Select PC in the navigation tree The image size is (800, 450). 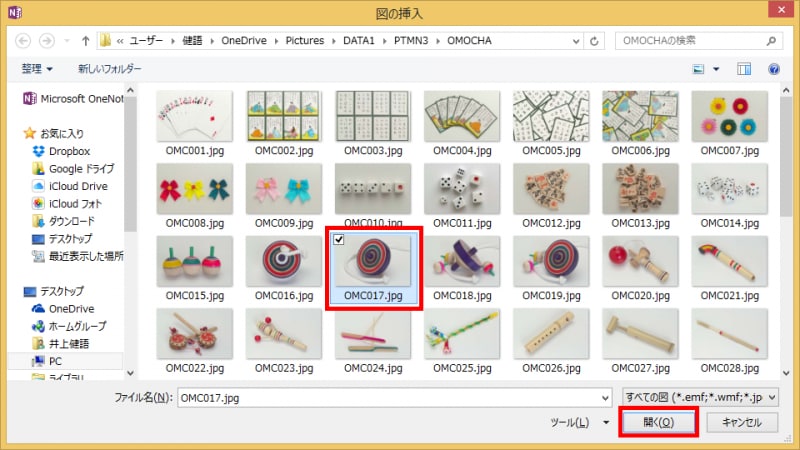(46, 361)
